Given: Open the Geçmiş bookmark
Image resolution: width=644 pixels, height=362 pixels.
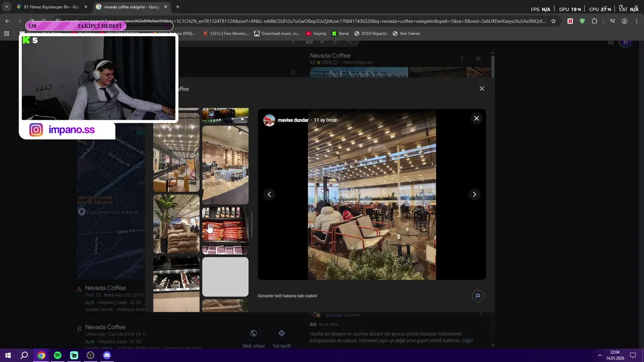Looking at the screenshot, I should coord(316,34).
